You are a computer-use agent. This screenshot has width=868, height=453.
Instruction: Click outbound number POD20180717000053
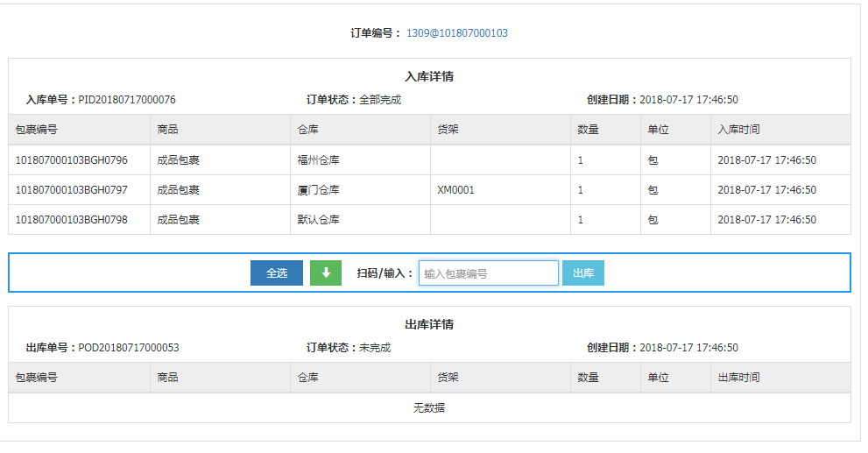(x=129, y=348)
